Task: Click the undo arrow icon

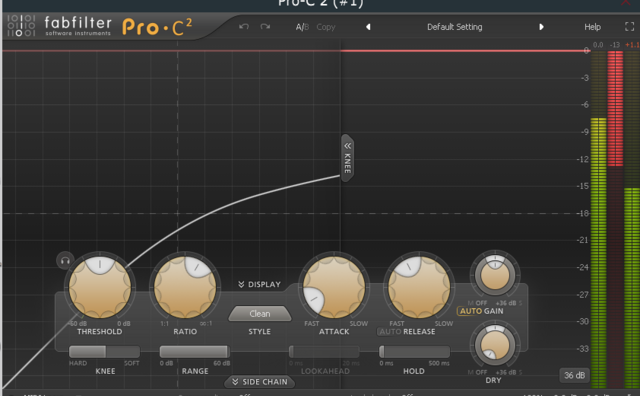Action: pyautogui.click(x=244, y=27)
